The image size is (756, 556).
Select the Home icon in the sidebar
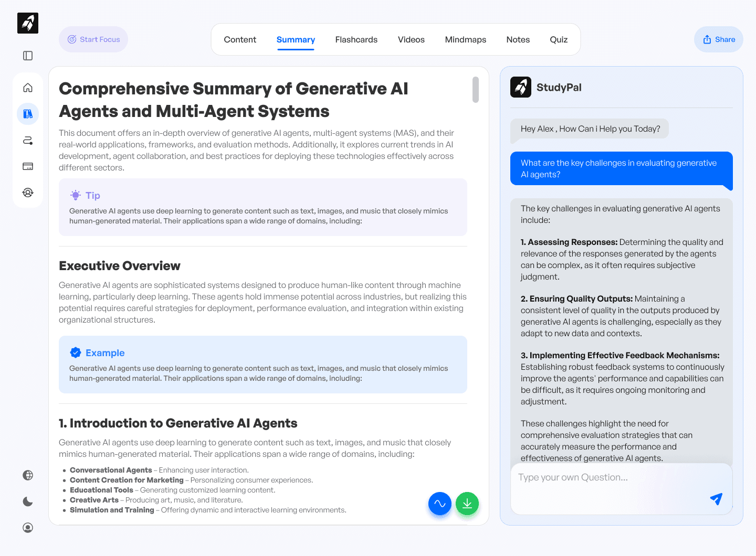click(x=27, y=87)
